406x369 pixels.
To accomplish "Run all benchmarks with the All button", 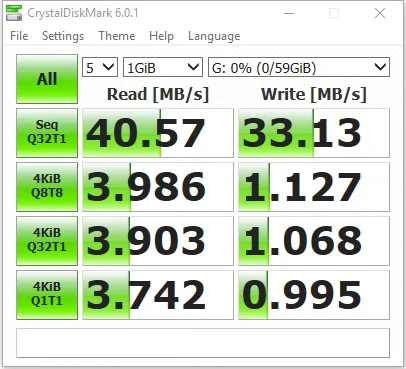I will pyautogui.click(x=47, y=79).
